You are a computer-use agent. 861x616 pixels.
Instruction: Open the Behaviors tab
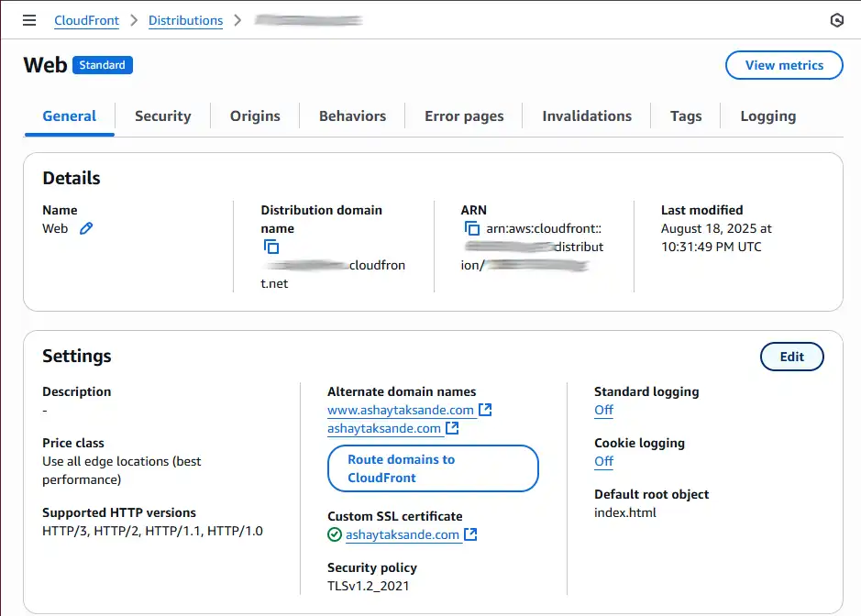click(x=352, y=116)
